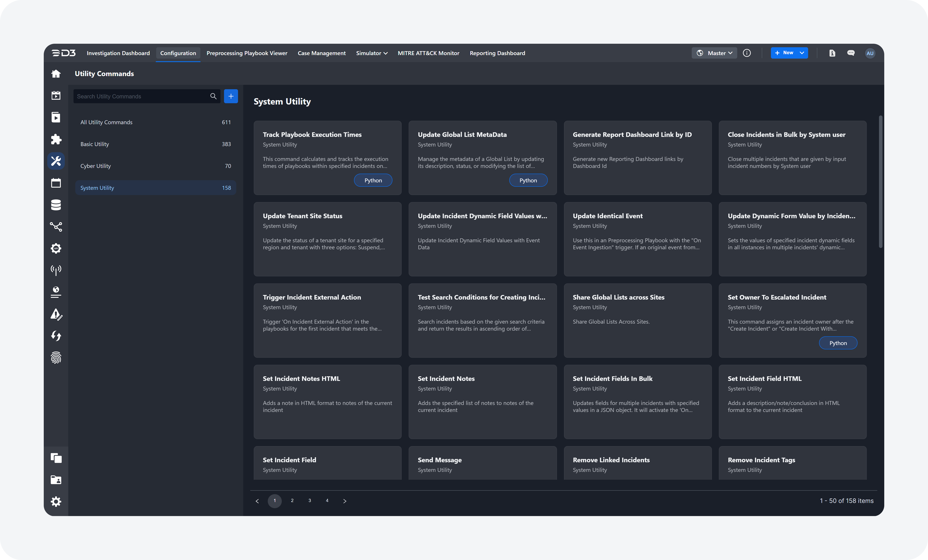The width and height of the screenshot is (928, 560).
Task: Click the search magnifier icon
Action: pyautogui.click(x=213, y=96)
